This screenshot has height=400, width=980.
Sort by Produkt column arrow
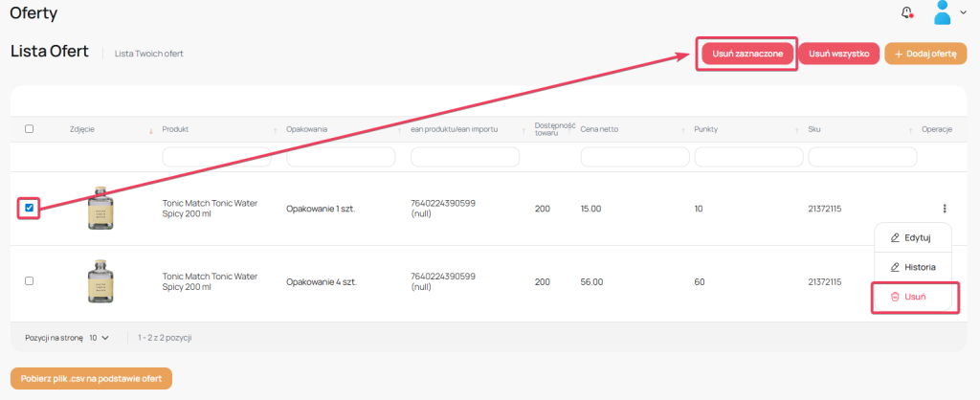[275, 130]
